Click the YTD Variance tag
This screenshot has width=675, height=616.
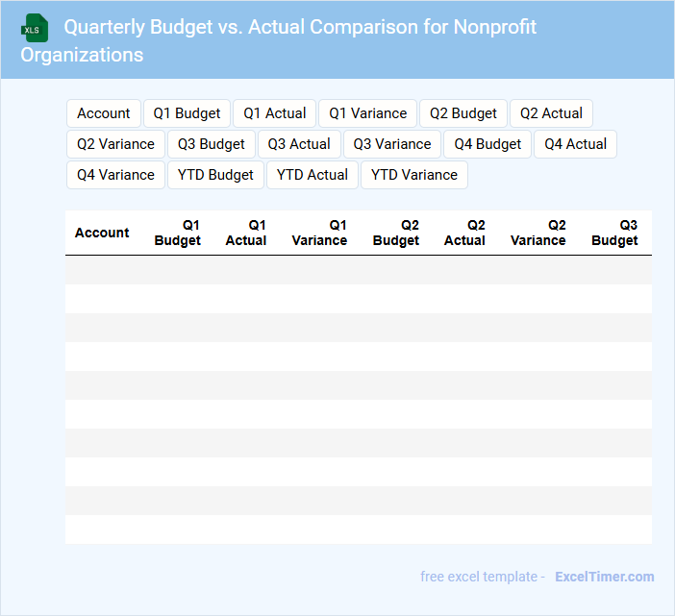pyautogui.click(x=414, y=175)
